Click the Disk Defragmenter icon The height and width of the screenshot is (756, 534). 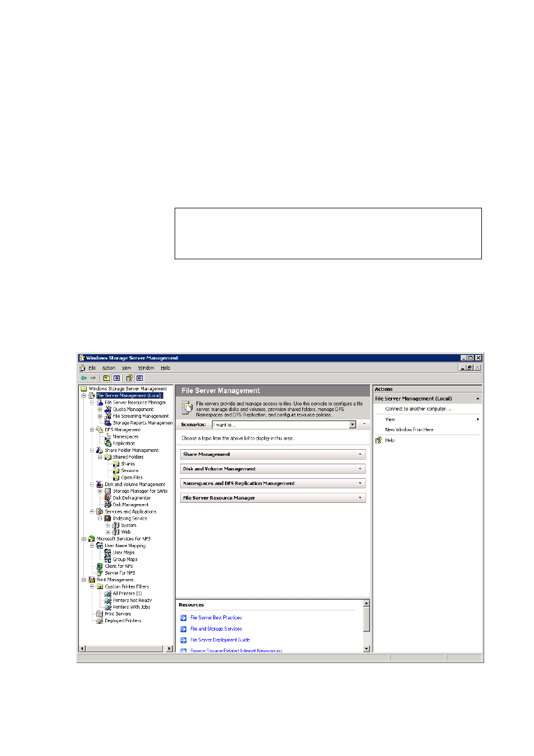tap(108, 498)
